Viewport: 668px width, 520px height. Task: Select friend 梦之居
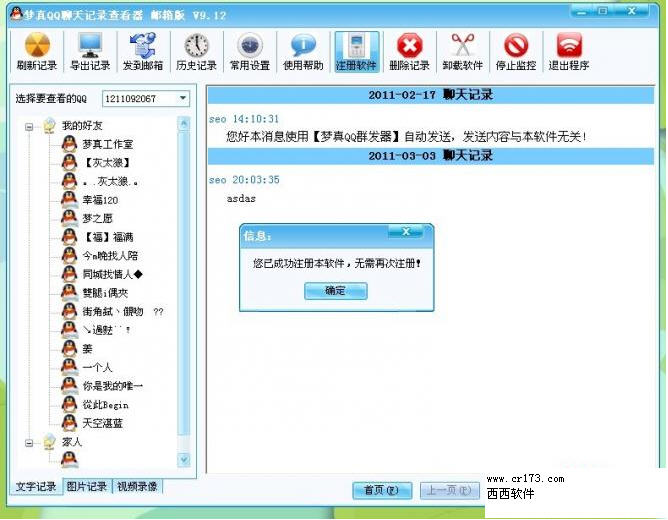tap(97, 218)
